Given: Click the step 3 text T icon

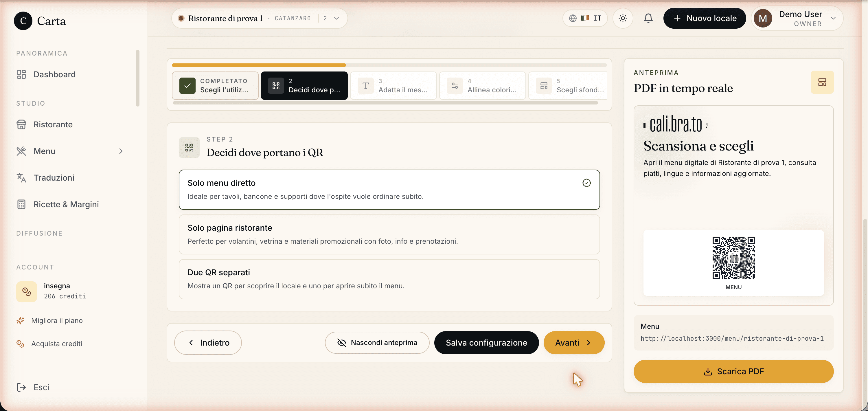Looking at the screenshot, I should pyautogui.click(x=366, y=86).
